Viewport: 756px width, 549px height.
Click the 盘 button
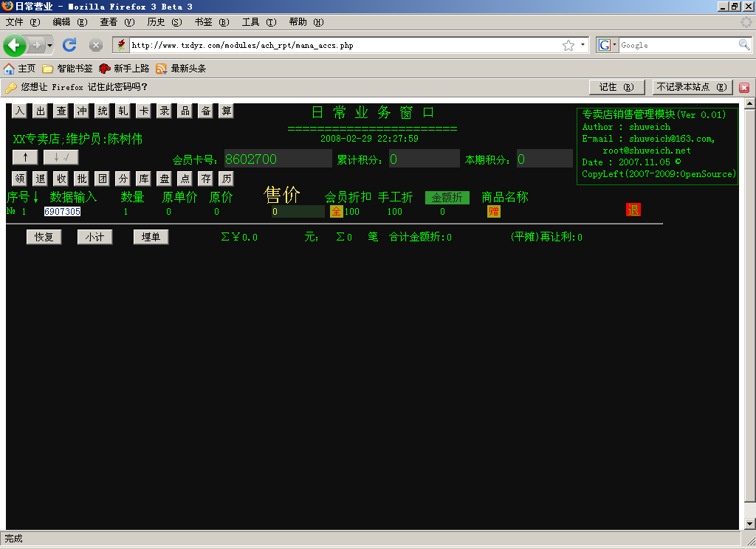(x=165, y=179)
